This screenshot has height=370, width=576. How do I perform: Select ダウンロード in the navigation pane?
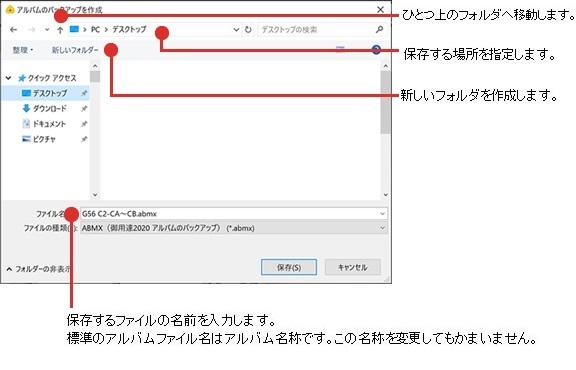(46, 109)
